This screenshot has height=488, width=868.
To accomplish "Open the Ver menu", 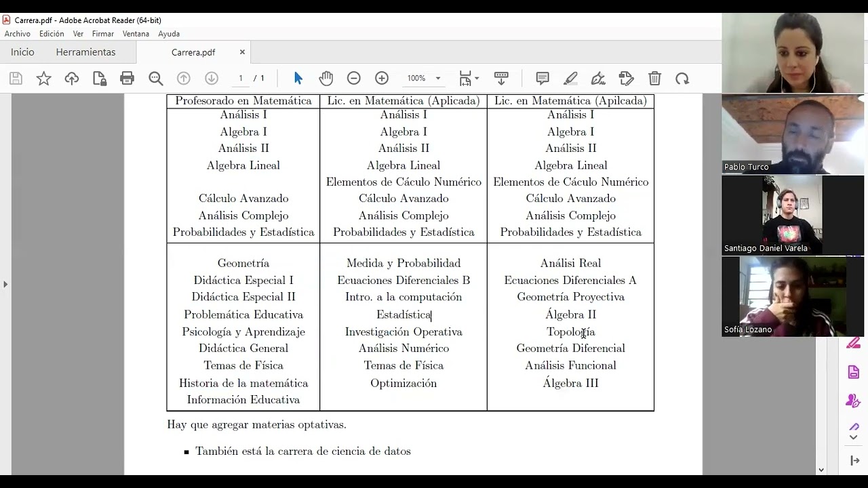I will 78,34.
